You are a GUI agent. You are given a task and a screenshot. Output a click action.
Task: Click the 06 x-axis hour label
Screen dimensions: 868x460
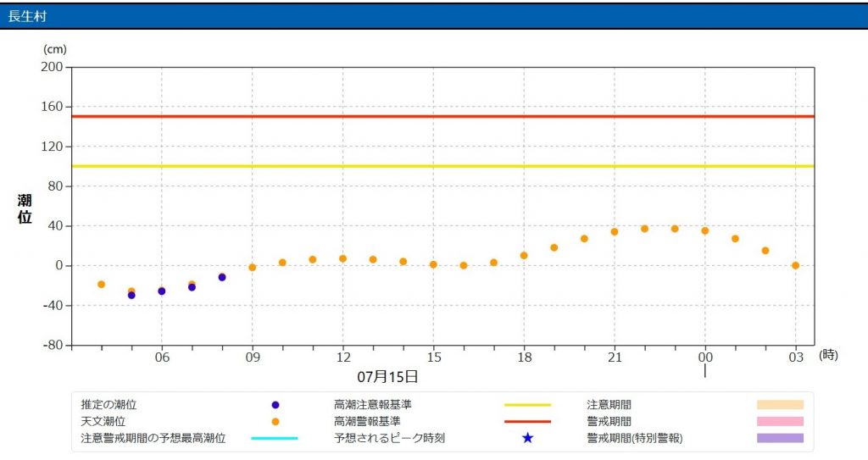click(162, 357)
